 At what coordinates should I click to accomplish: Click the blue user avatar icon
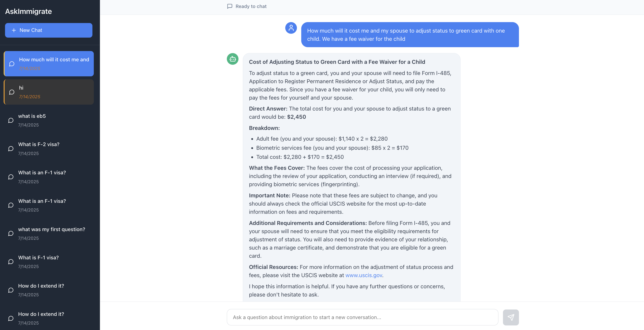tap(291, 28)
